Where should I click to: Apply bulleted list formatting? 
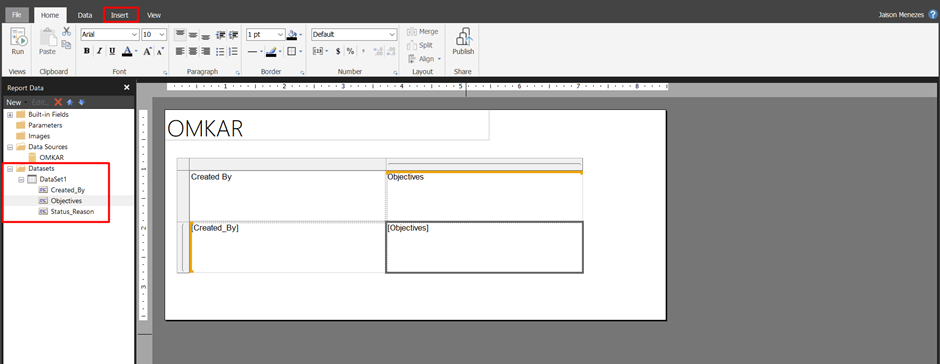pyautogui.click(x=220, y=52)
